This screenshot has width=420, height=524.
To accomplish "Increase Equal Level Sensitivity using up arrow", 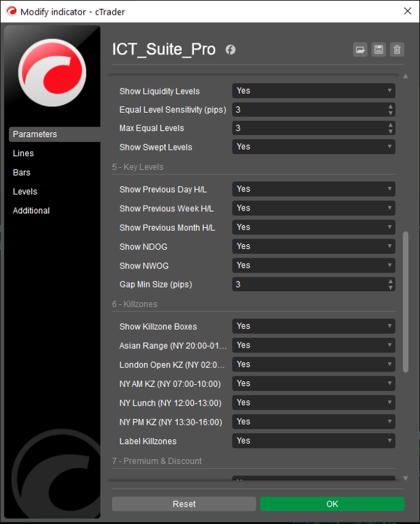I will 391,107.
